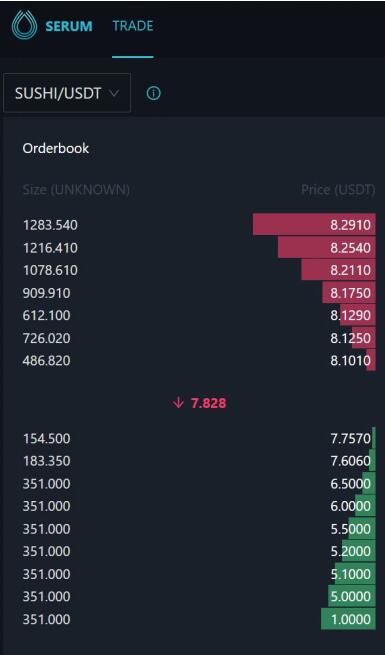This screenshot has height=655, width=385.
Task: Click the ask size 486.820
Action: (46, 361)
